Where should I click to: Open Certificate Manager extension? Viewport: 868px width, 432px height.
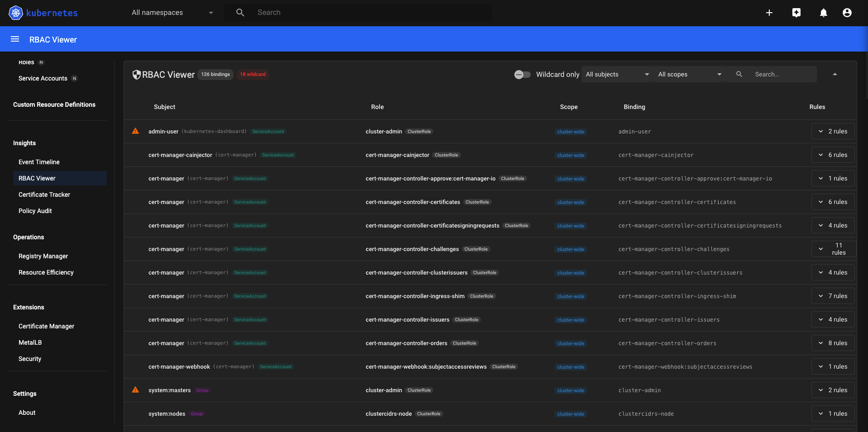click(x=46, y=326)
